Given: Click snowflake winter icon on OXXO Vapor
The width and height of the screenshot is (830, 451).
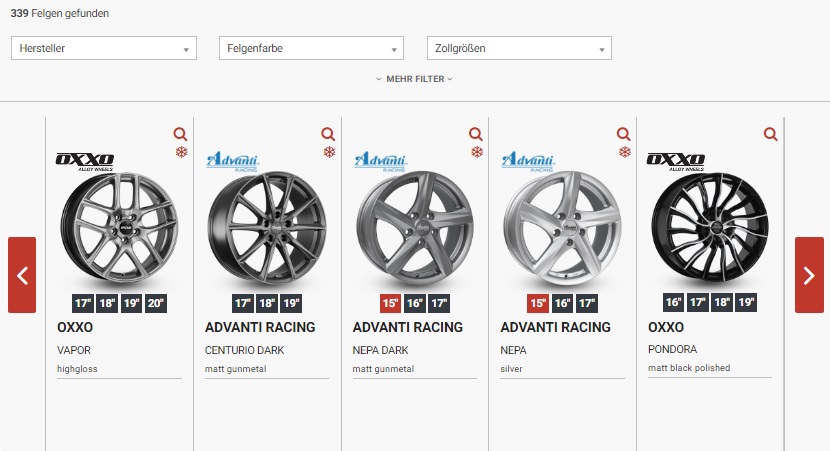Looking at the screenshot, I should [x=181, y=152].
